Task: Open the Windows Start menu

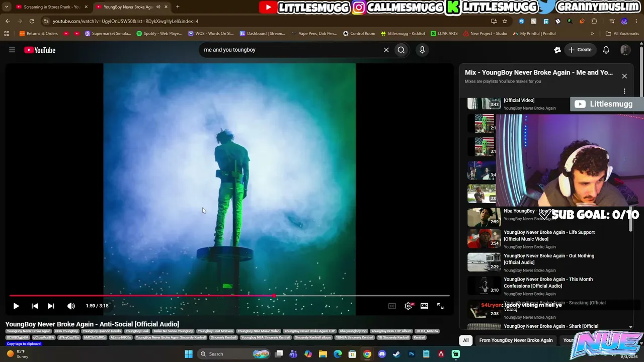Action: pos(189,354)
